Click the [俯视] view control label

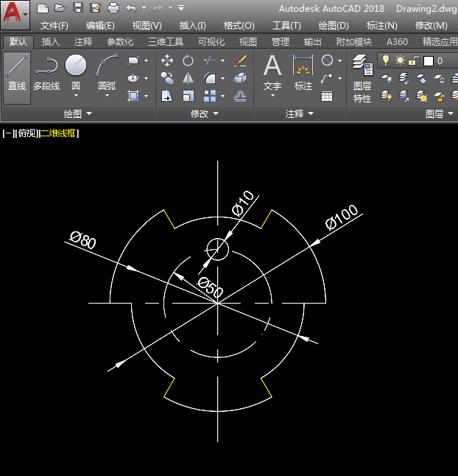27,133
